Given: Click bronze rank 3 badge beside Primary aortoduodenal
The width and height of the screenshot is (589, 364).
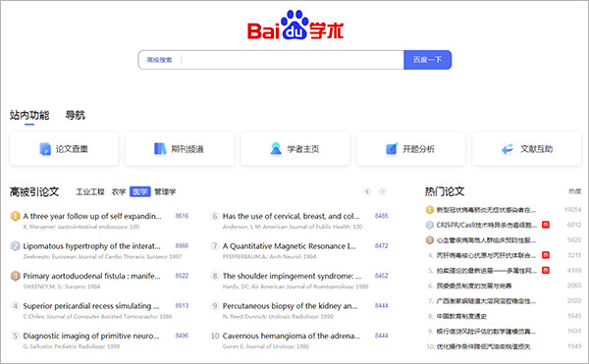Looking at the screenshot, I should pyautogui.click(x=15, y=277).
